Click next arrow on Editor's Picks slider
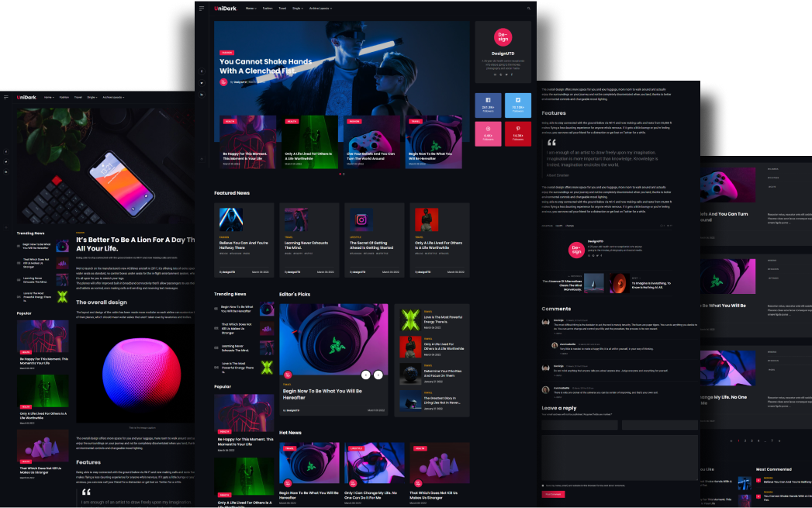Image resolution: width=812 pixels, height=508 pixels. (x=378, y=375)
